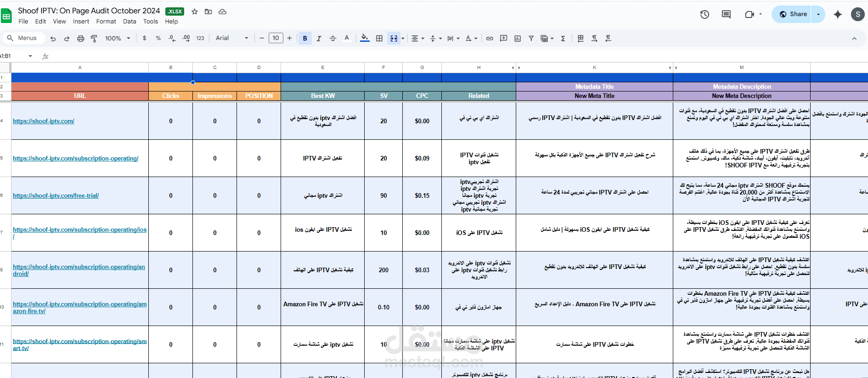The width and height of the screenshot is (868, 378).
Task: Open the 123 more formats menu
Action: pos(200,38)
